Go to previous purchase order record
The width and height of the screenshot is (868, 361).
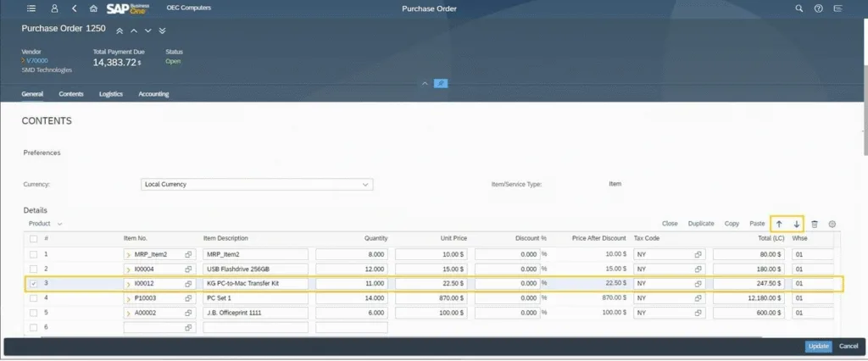click(x=133, y=31)
